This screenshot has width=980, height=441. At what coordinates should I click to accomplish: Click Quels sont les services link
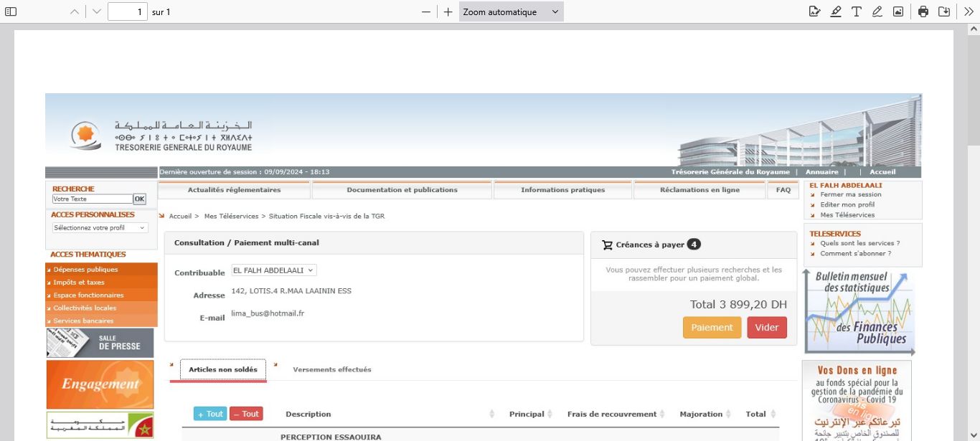click(859, 243)
